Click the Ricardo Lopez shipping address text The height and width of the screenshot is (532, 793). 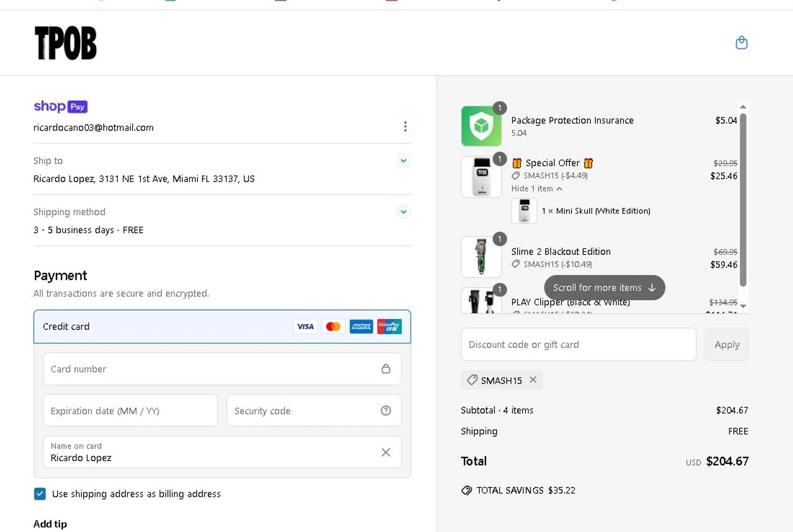pyautogui.click(x=144, y=179)
